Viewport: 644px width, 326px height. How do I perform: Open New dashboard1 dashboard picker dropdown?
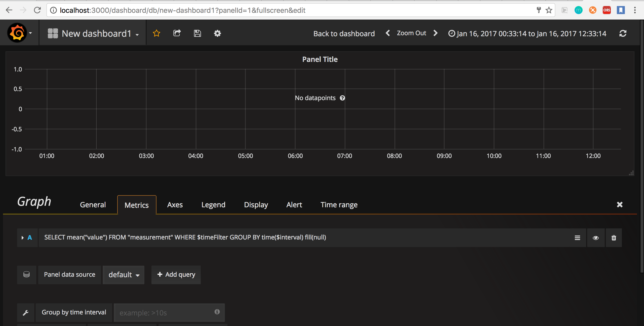click(x=97, y=33)
